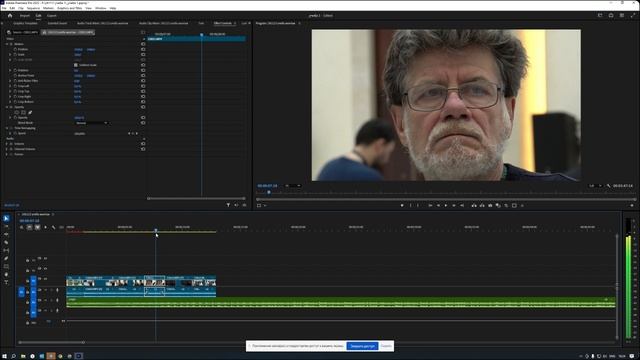
Task: Open playback resolution dropdown
Action: tap(596, 186)
